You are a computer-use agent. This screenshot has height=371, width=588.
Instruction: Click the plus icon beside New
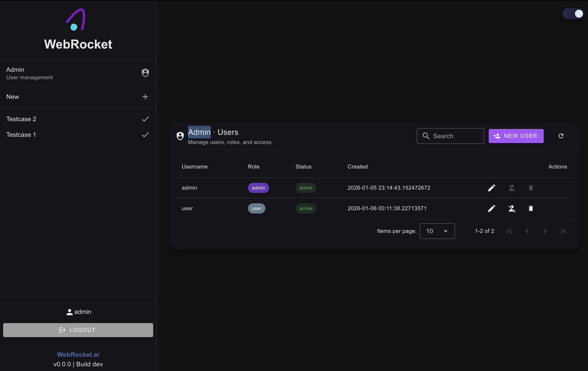145,97
